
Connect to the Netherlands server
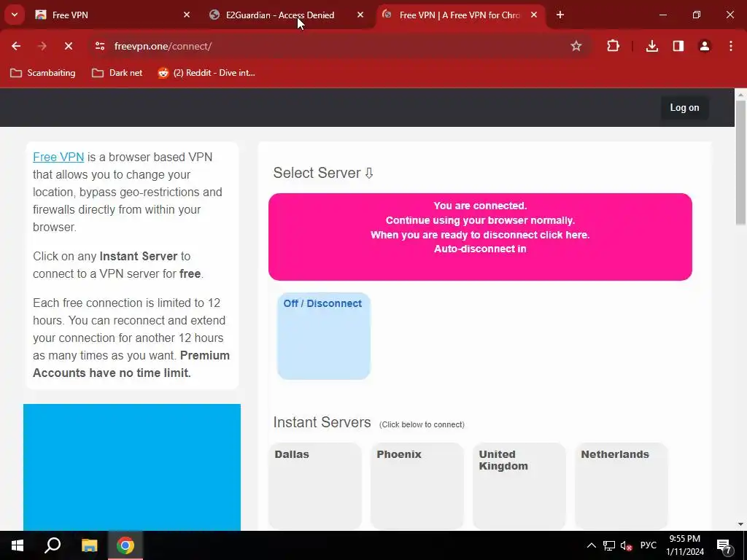click(622, 486)
